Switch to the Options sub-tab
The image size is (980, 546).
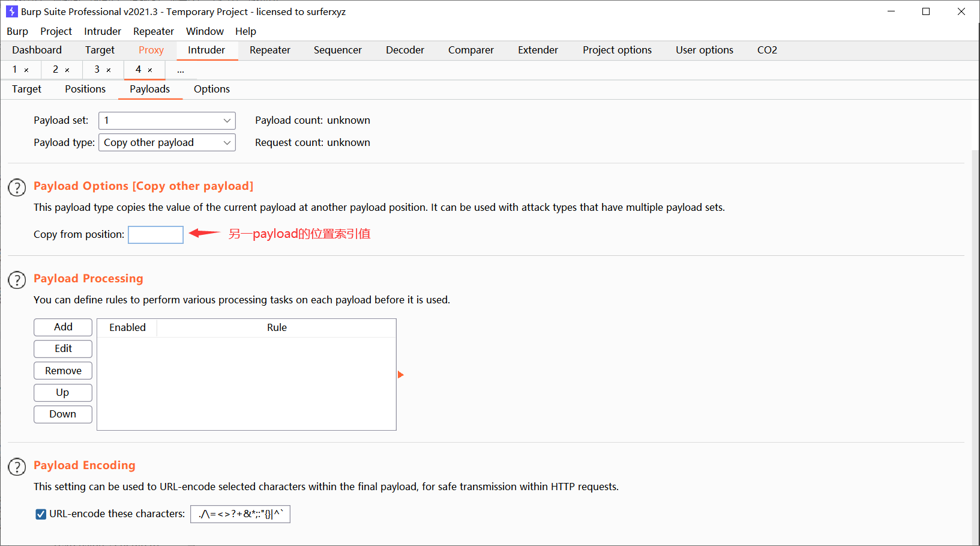[x=212, y=89]
